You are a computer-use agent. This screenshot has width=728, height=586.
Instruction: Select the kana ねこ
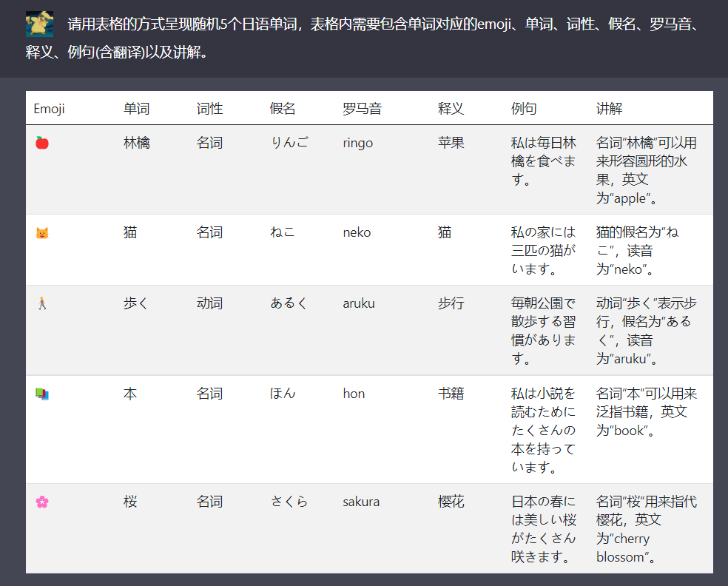(x=283, y=232)
